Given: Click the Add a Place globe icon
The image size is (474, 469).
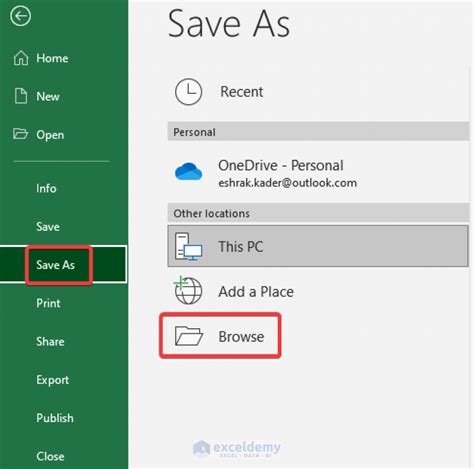Looking at the screenshot, I should point(188,290).
